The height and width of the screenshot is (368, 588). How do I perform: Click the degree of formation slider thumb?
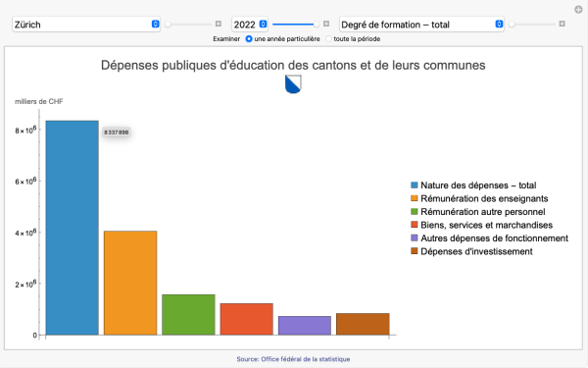pos(512,25)
